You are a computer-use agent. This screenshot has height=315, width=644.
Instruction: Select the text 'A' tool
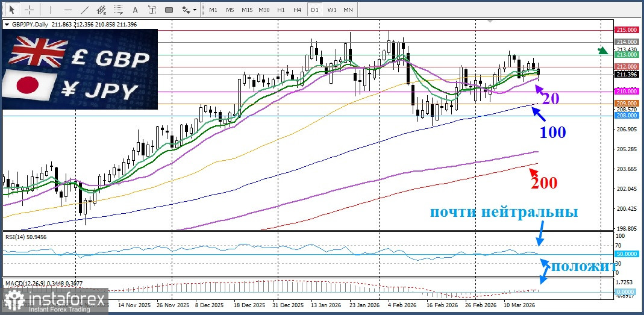136,10
